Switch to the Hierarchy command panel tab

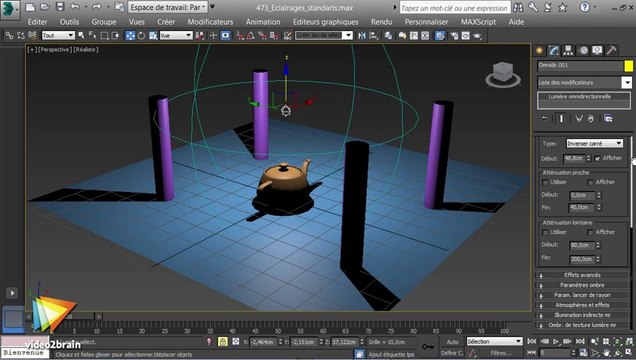[x=568, y=50]
